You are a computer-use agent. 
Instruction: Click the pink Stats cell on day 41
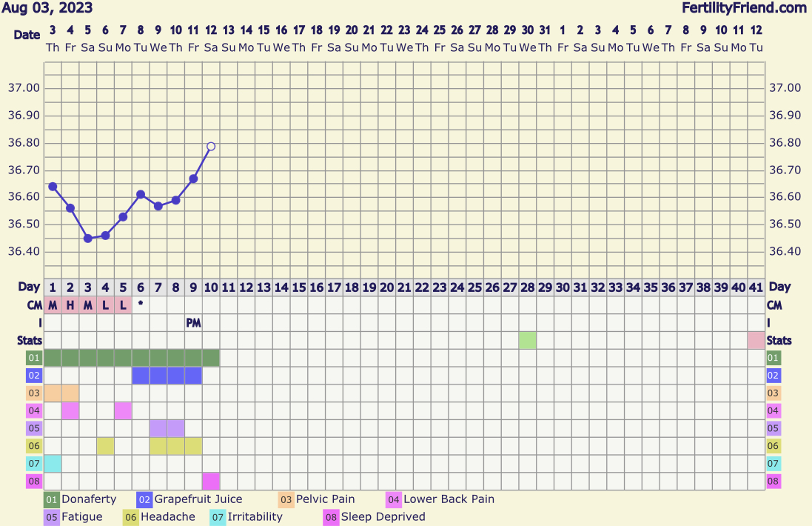756,341
